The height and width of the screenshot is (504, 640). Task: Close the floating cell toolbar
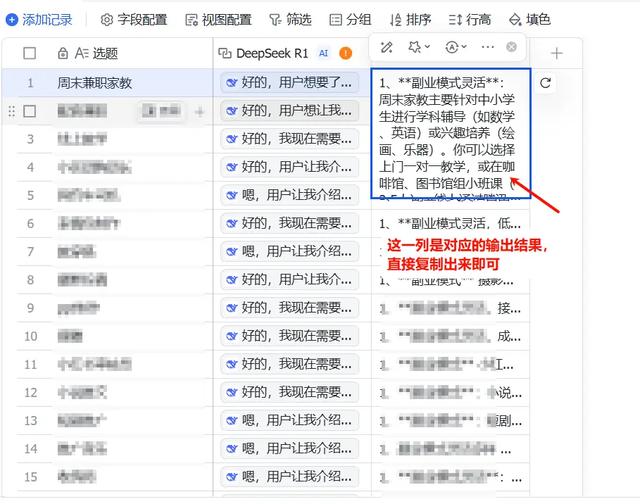click(511, 47)
